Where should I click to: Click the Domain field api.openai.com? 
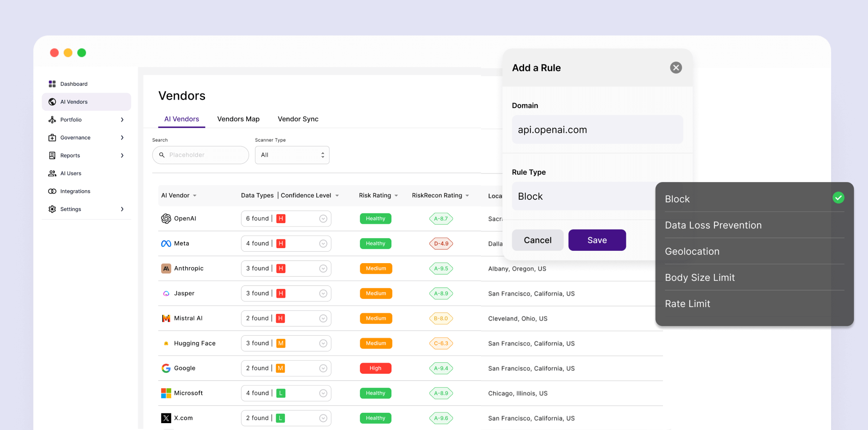(x=597, y=130)
